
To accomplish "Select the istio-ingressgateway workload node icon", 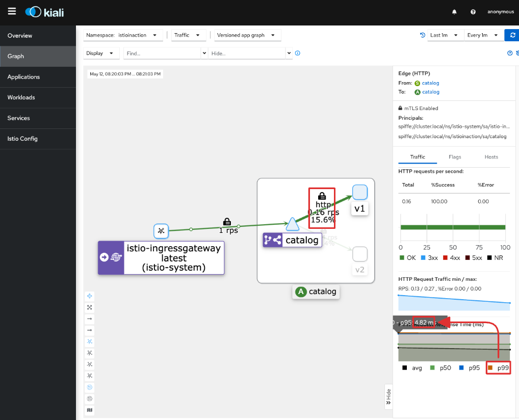I will (x=161, y=231).
